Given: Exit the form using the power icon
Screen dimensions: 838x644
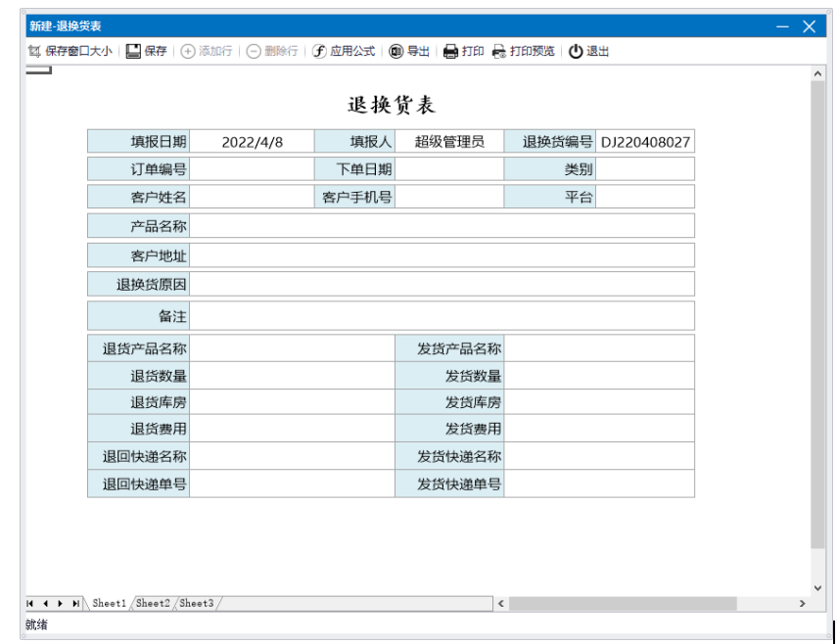Looking at the screenshot, I should 576,51.
